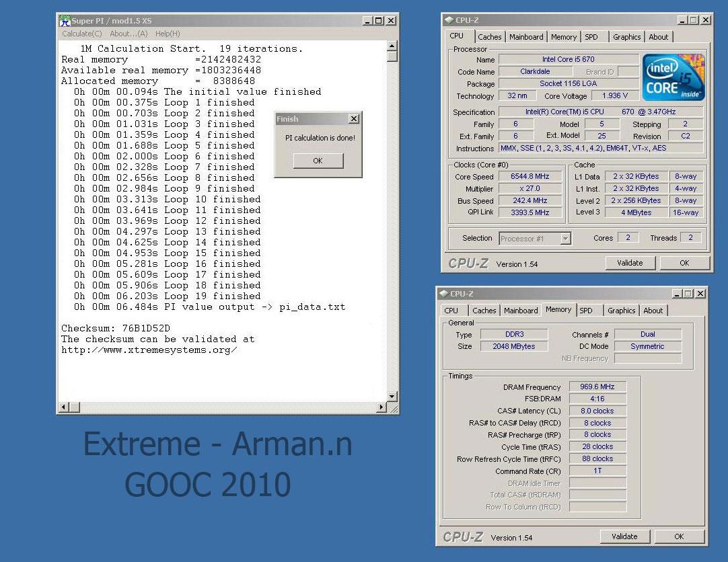This screenshot has height=562, width=728.
Task: Click the Channels # value Dual
Action: (x=648, y=334)
